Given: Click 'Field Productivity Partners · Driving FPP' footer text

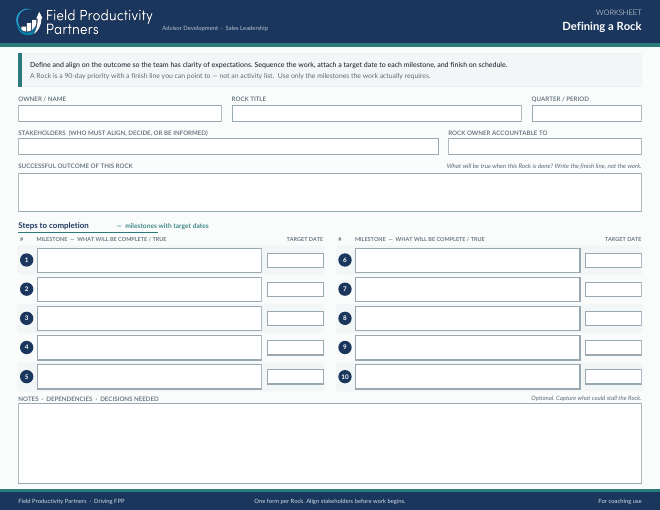Looking at the screenshot, I should [x=71, y=501].
